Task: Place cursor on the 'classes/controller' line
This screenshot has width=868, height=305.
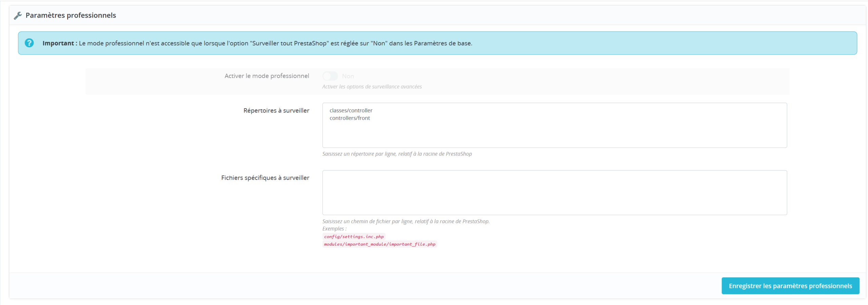Action: pyautogui.click(x=351, y=111)
